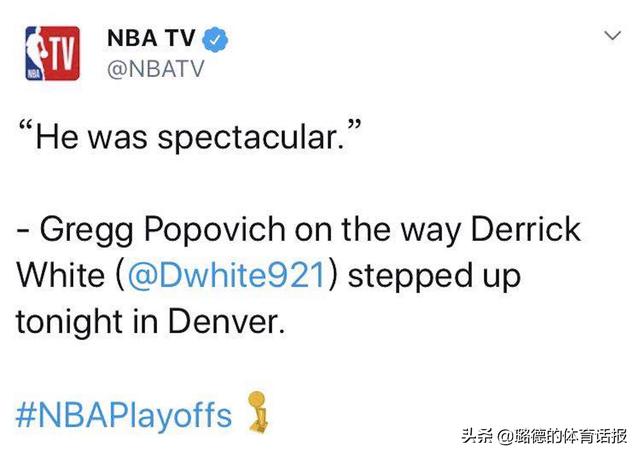Click the name Gregg Popovich in the tweet
640x457 pixels.
click(x=162, y=231)
